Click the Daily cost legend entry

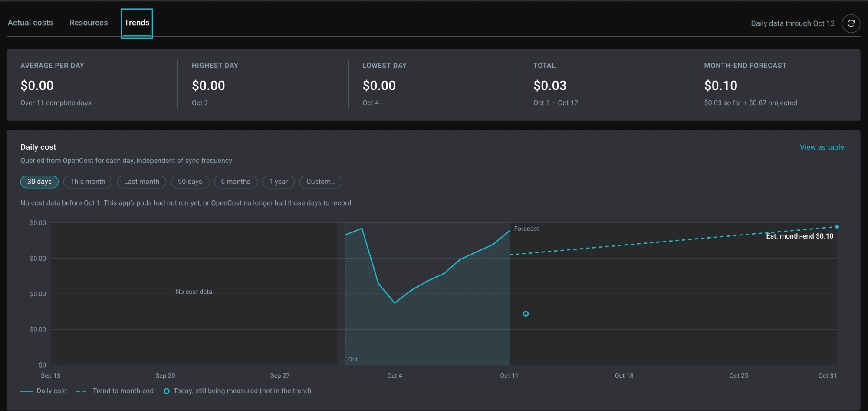[x=44, y=391]
